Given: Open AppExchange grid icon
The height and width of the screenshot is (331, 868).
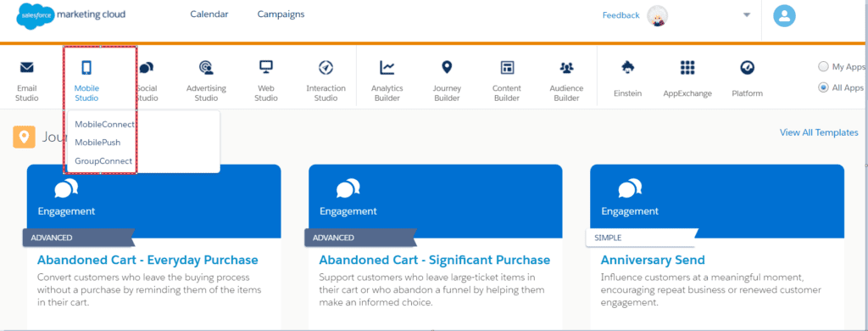Looking at the screenshot, I should [x=687, y=68].
